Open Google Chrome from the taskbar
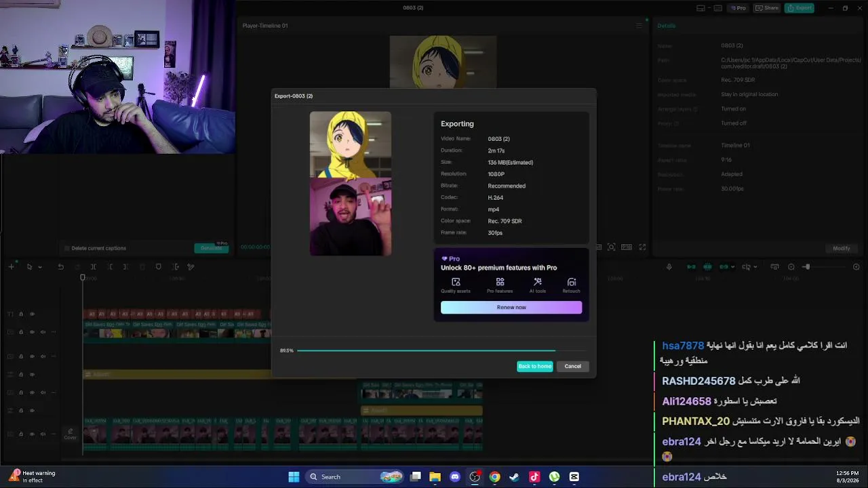 pyautogui.click(x=494, y=477)
